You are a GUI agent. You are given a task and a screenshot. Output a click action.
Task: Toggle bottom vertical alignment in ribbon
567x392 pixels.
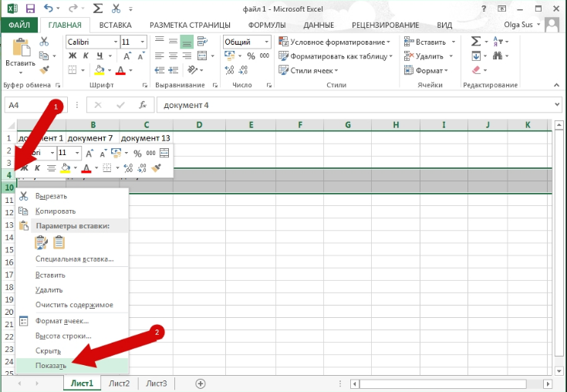187,42
